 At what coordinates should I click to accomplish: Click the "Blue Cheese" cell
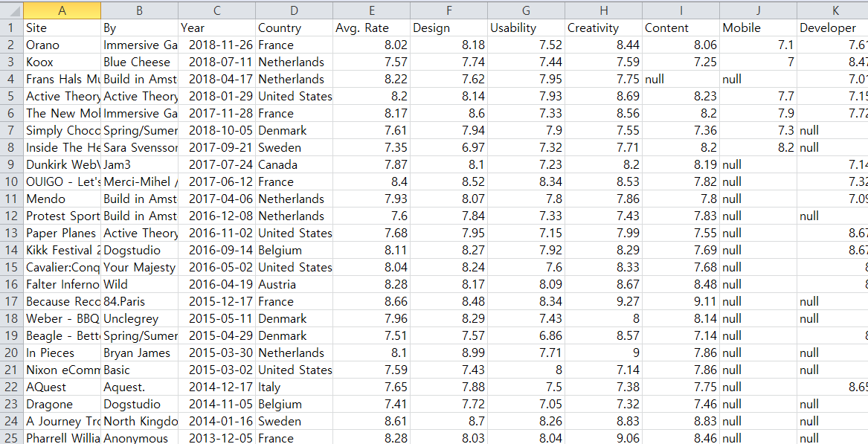tap(140, 62)
